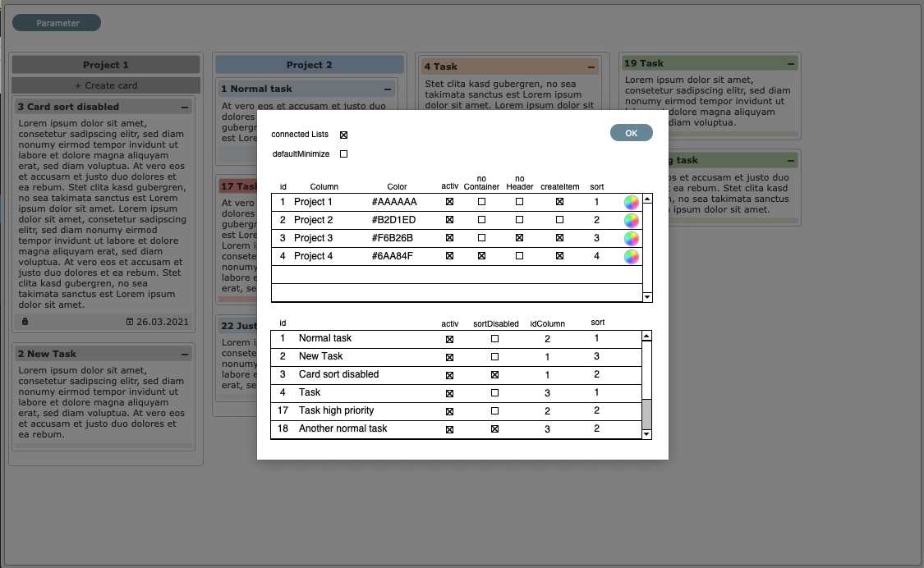Image resolution: width=924 pixels, height=568 pixels.
Task: Click the Parameter button
Action: tap(57, 23)
